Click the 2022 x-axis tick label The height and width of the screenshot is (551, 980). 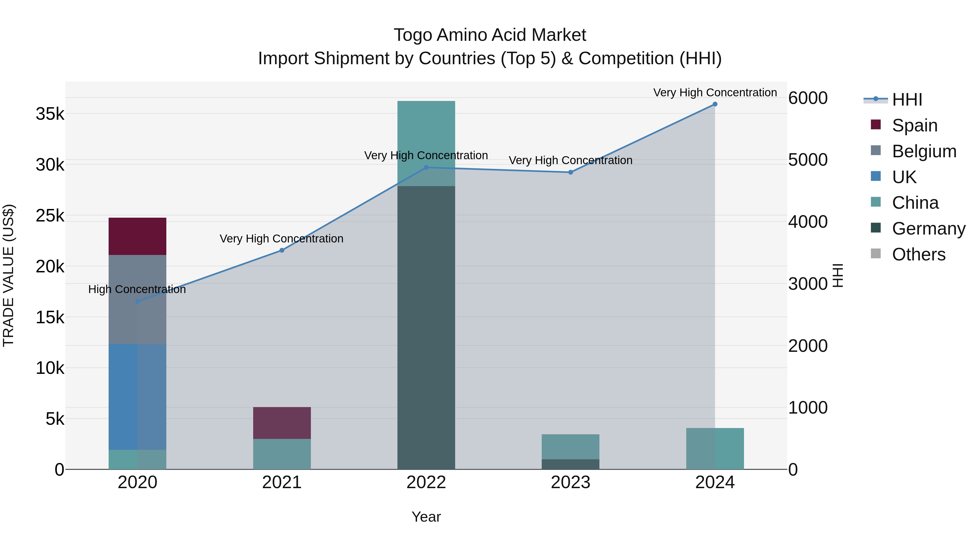point(426,482)
